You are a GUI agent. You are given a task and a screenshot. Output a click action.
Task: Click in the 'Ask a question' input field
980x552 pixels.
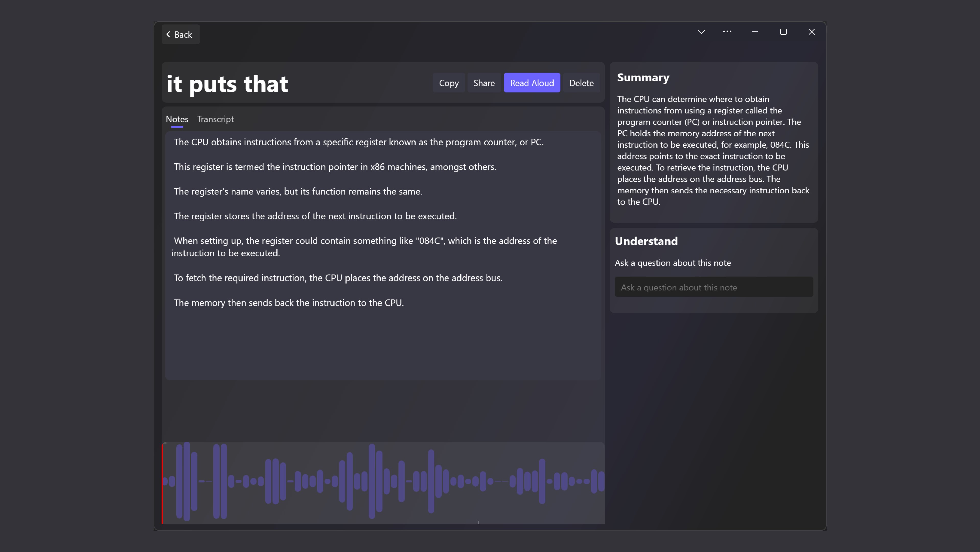click(713, 287)
